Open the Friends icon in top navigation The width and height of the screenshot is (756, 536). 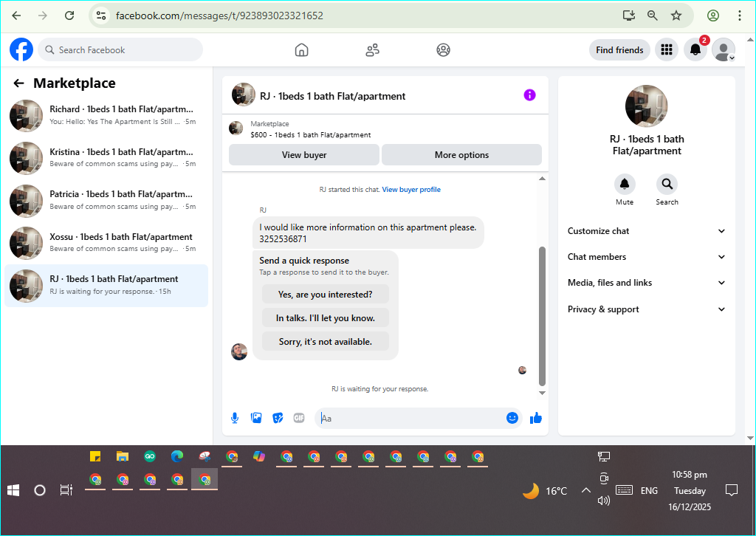click(x=372, y=49)
